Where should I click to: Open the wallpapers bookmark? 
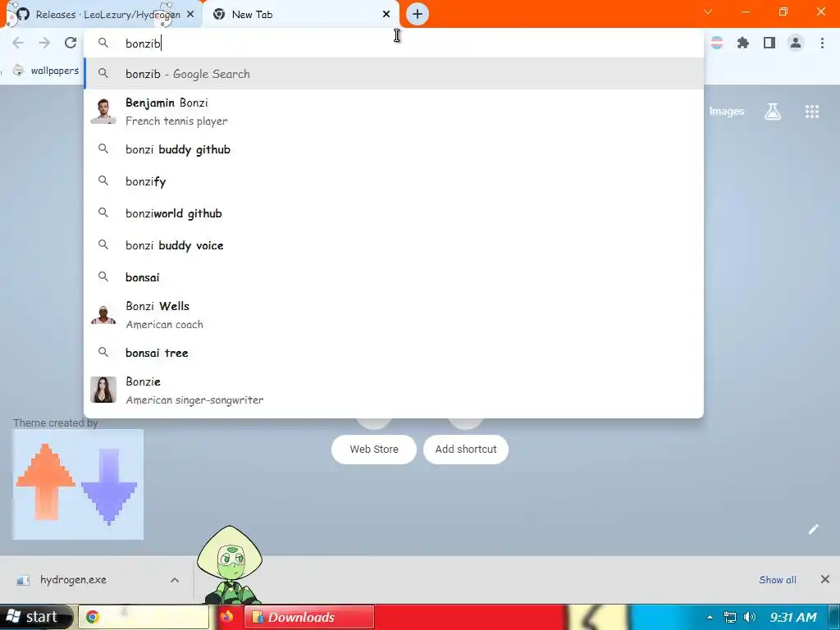tap(46, 71)
